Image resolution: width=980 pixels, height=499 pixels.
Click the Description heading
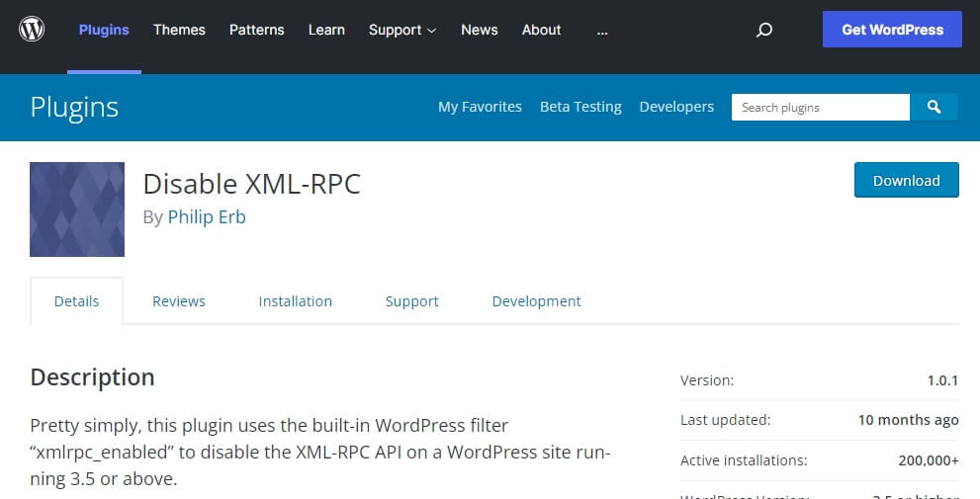pos(93,377)
